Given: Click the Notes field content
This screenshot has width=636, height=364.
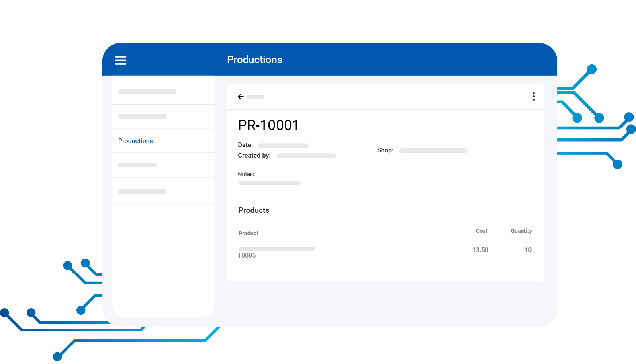Looking at the screenshot, I should 269,183.
